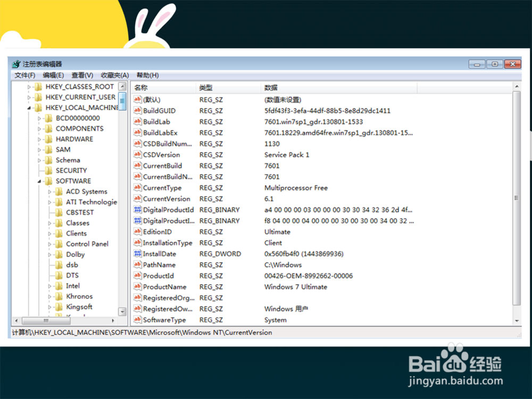Screen dimensions: 532x399
Task: Click values pane scroll up arrow
Action: (517, 87)
